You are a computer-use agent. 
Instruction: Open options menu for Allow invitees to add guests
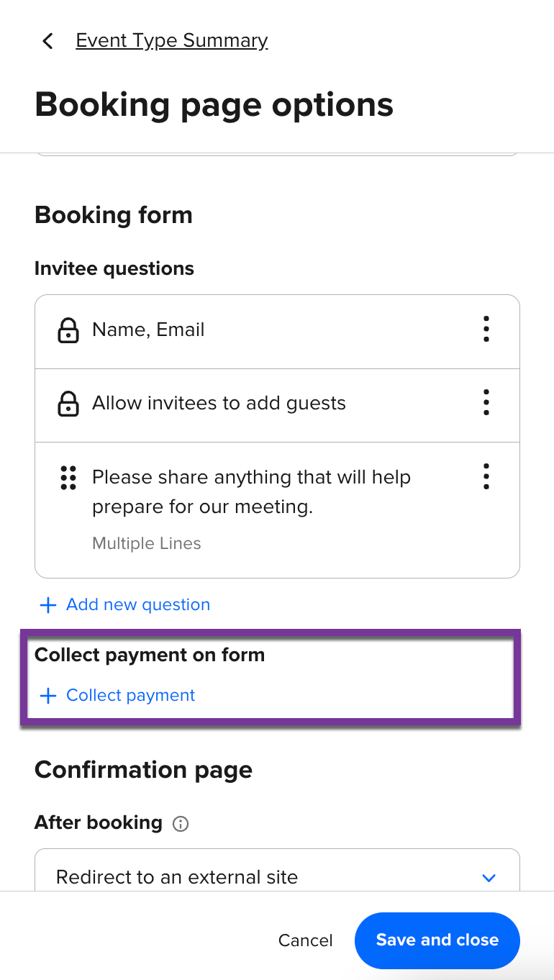(486, 403)
